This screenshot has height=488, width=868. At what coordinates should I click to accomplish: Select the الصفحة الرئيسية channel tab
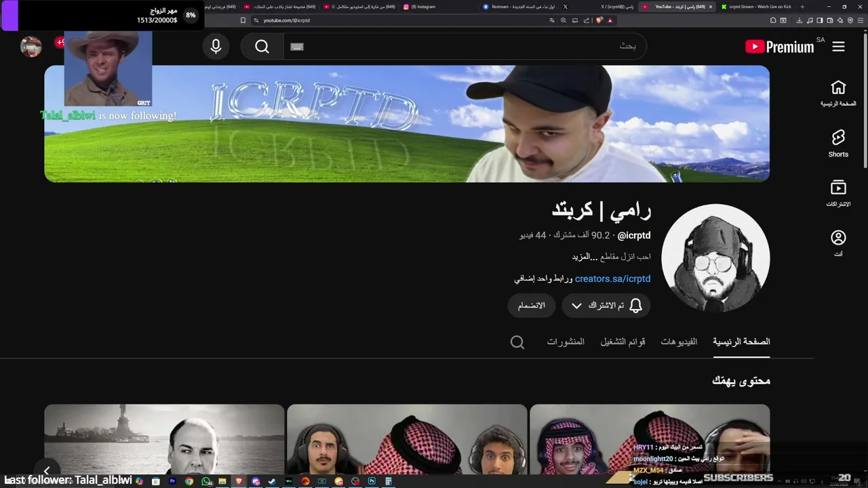(741, 342)
